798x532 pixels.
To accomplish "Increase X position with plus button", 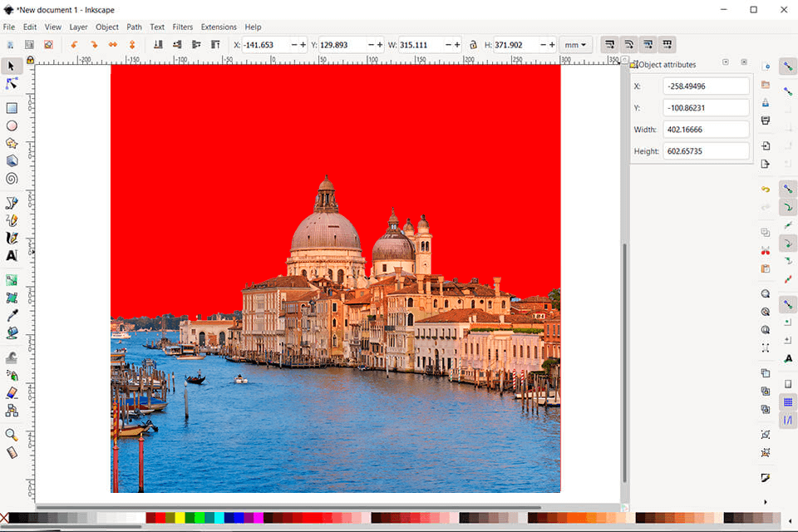I will pyautogui.click(x=303, y=45).
